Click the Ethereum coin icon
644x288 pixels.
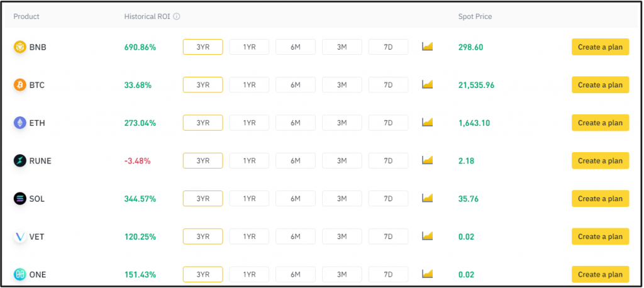(20, 123)
